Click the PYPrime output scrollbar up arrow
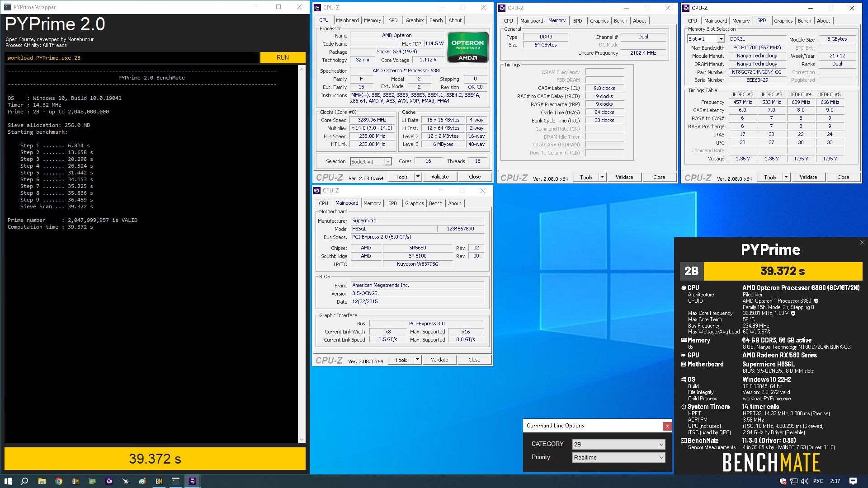This screenshot has width=868, height=488. tap(302, 69)
